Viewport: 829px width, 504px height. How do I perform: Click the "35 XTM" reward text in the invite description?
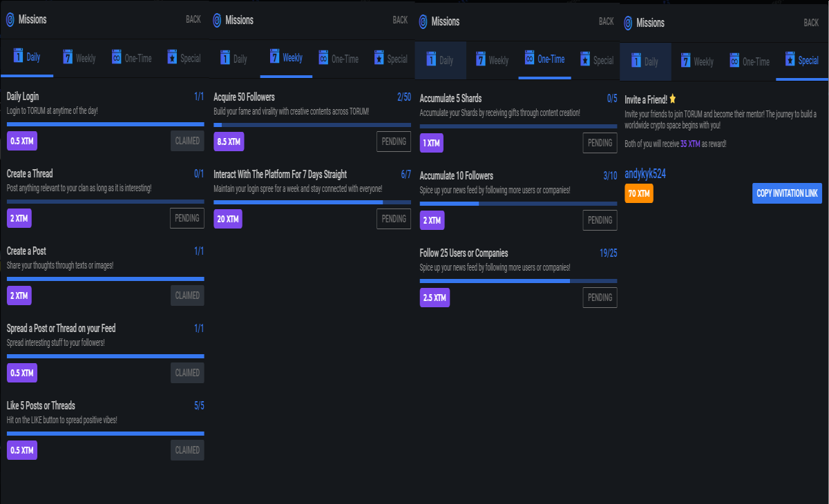[x=690, y=144]
